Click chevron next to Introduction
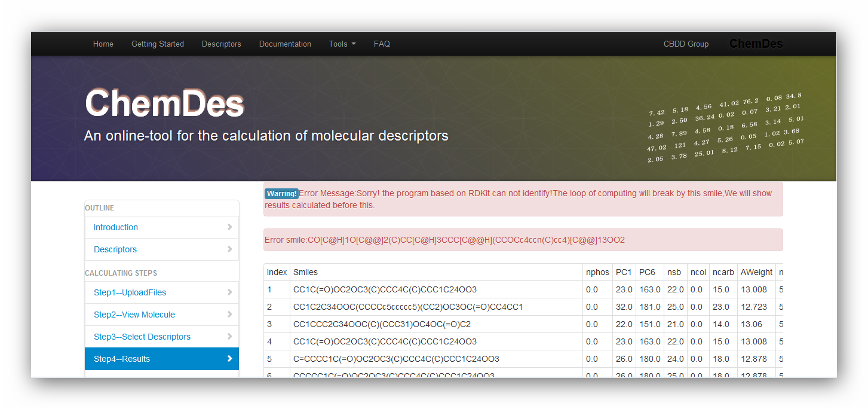The image size is (868, 409). [x=230, y=227]
